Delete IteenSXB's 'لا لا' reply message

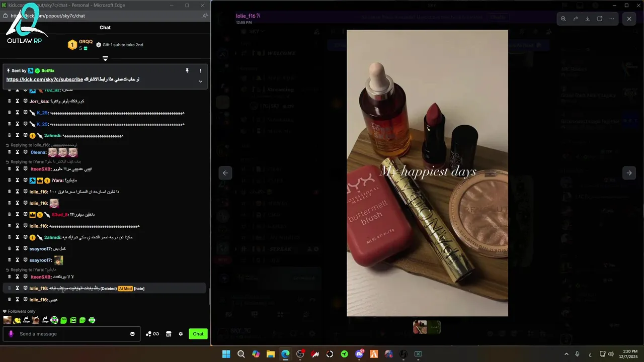(x=9, y=277)
